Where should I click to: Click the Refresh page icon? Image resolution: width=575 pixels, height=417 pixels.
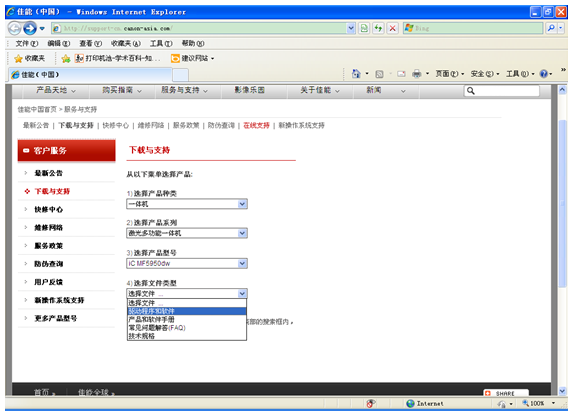[x=378, y=28]
